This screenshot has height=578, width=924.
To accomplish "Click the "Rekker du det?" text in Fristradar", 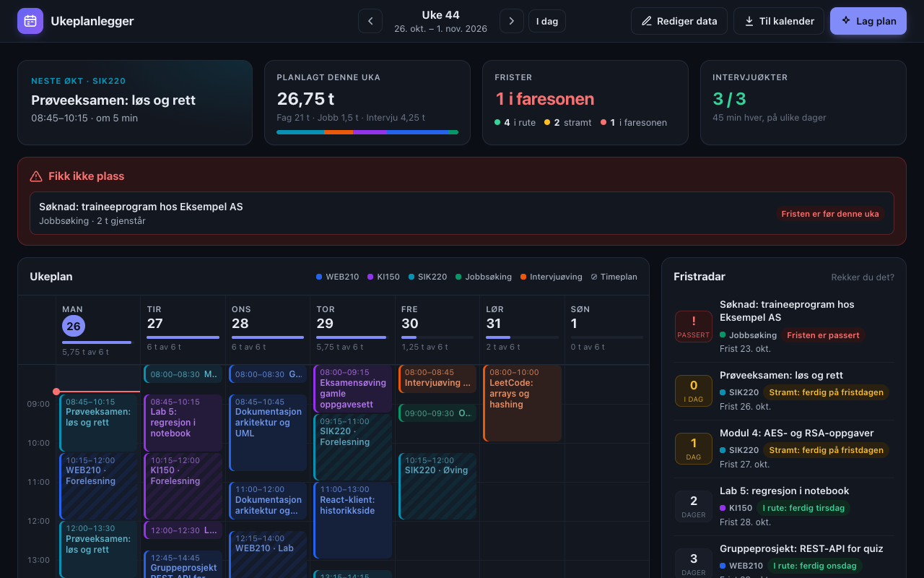I will [x=863, y=277].
